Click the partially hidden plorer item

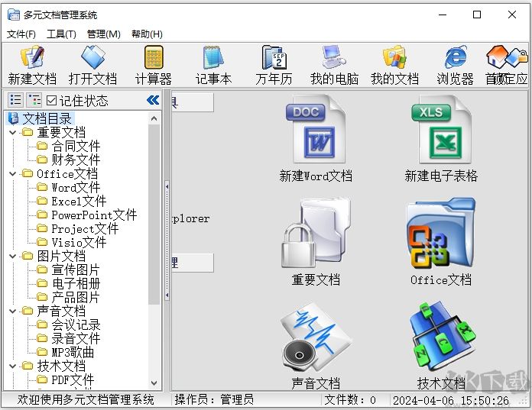pos(190,218)
